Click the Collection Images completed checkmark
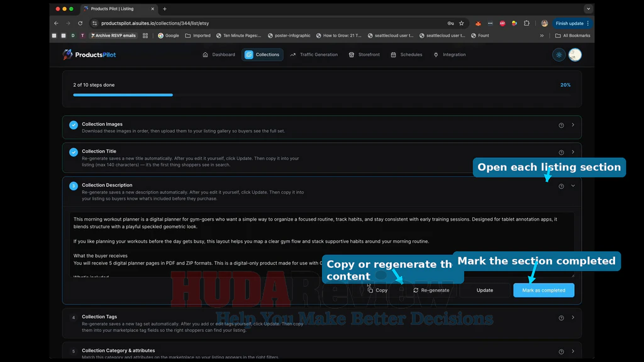 point(74,125)
